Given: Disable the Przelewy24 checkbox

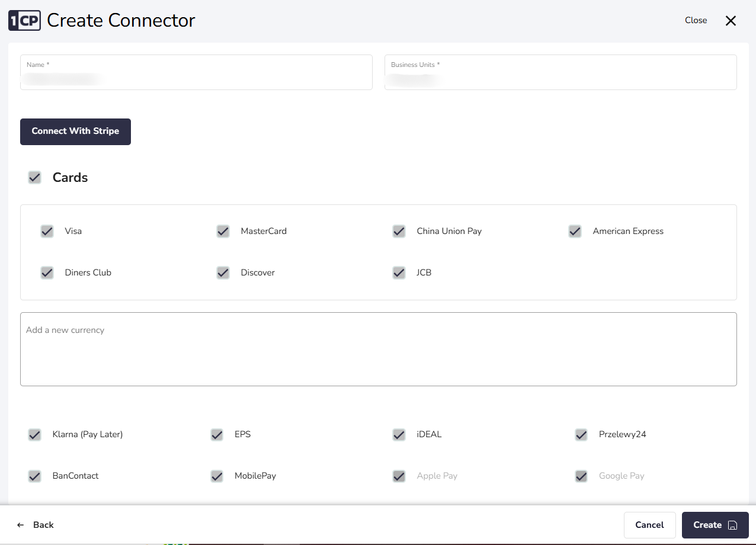Looking at the screenshot, I should coord(581,434).
